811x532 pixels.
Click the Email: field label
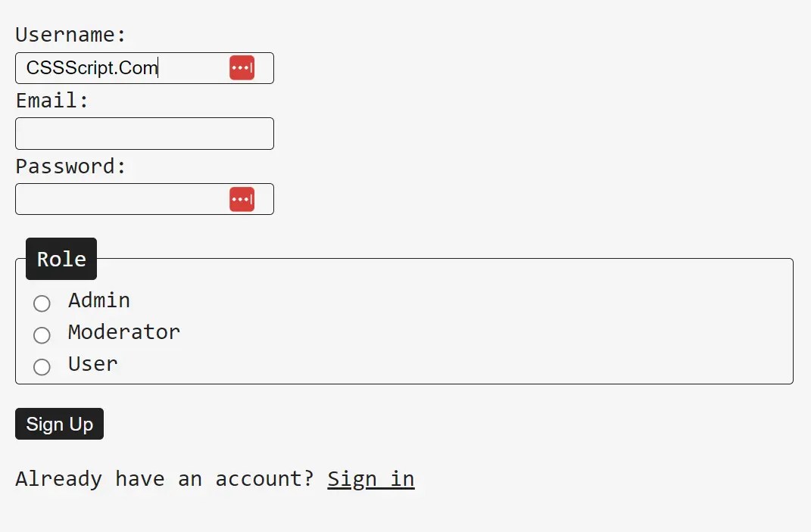point(51,100)
